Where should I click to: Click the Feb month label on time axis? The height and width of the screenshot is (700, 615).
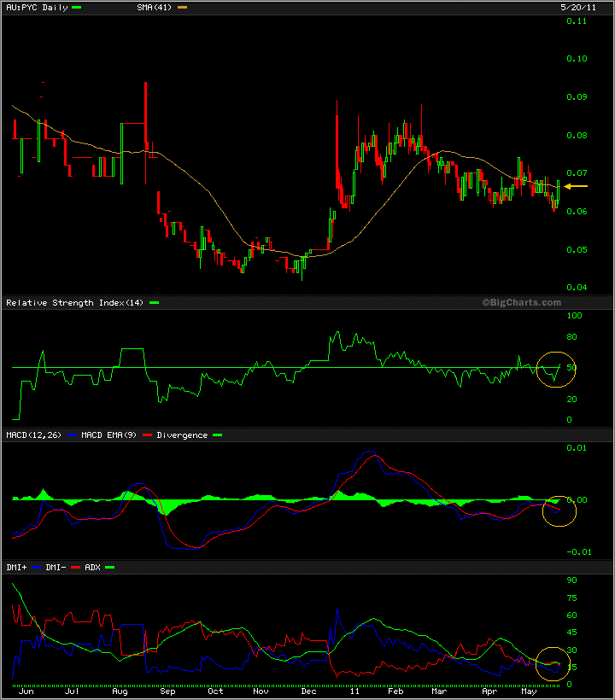pos(395,691)
